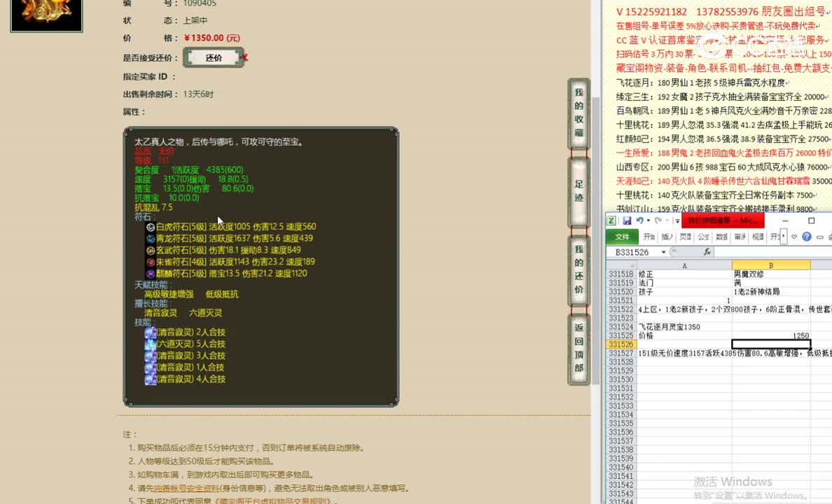Click the 白虎符石 rune icon
The height and width of the screenshot is (504, 832).
coord(151,227)
